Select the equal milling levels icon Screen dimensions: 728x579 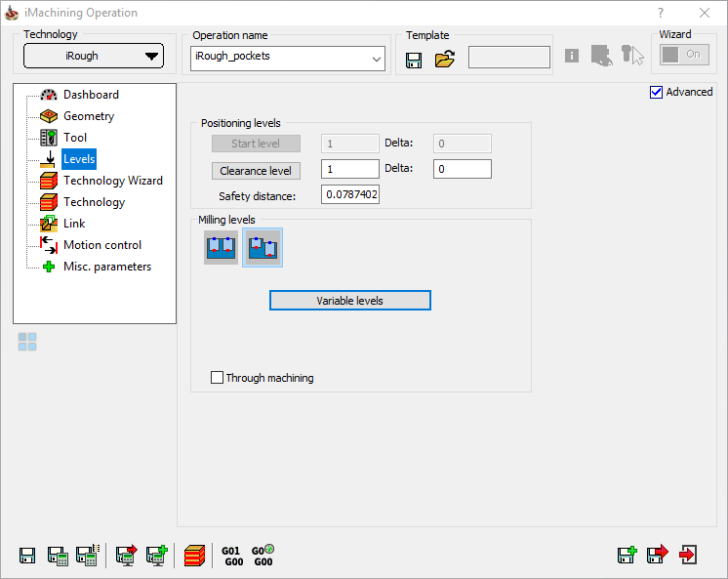click(x=221, y=248)
